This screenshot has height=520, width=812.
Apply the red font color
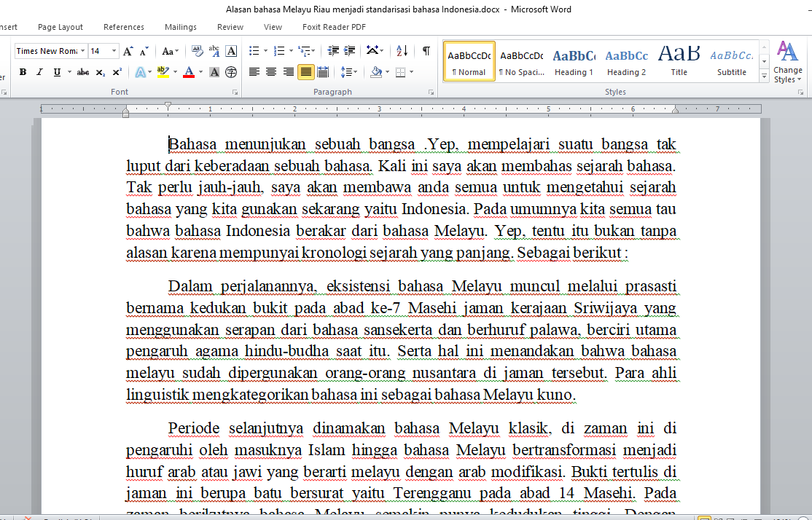coord(189,72)
